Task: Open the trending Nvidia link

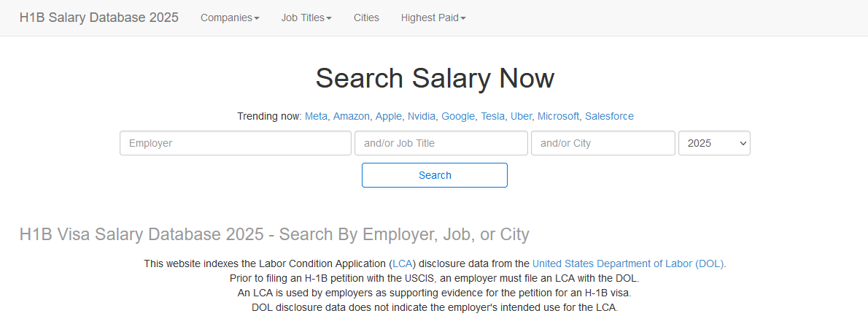Action: coord(421,116)
